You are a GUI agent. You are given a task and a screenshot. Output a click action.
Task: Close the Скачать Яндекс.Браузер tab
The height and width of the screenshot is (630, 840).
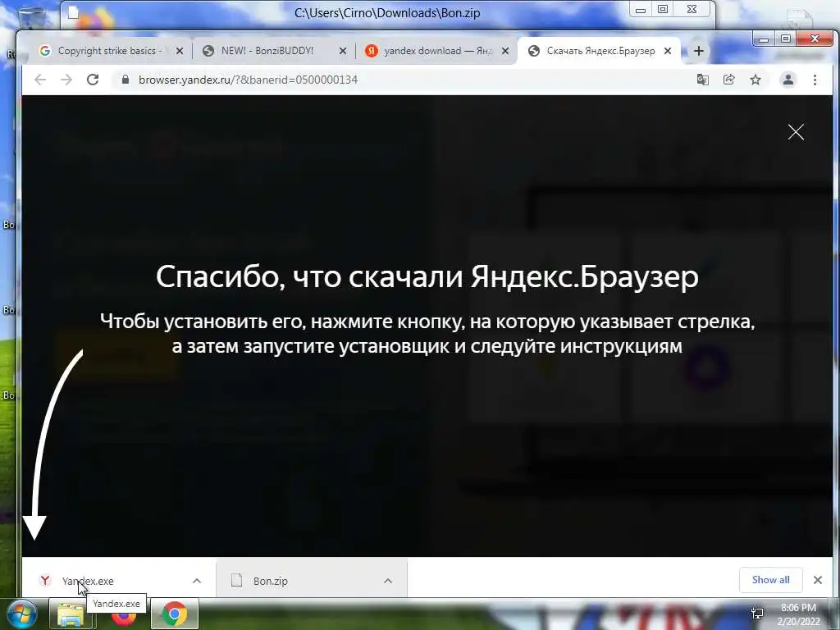[x=668, y=51]
